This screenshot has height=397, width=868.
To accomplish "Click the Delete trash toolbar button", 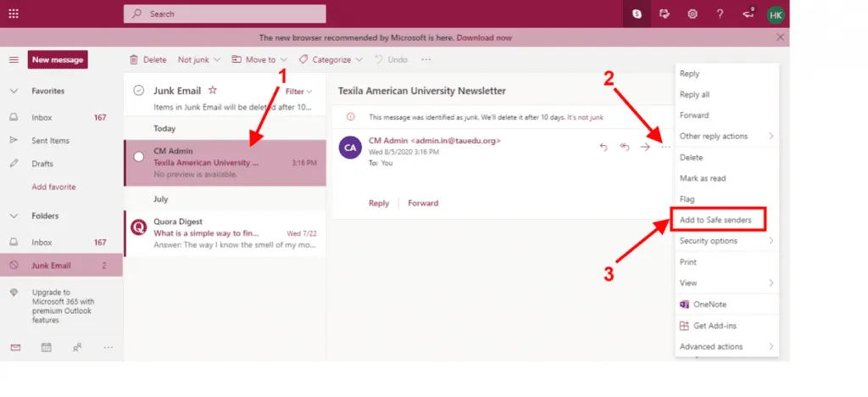I will pos(147,59).
